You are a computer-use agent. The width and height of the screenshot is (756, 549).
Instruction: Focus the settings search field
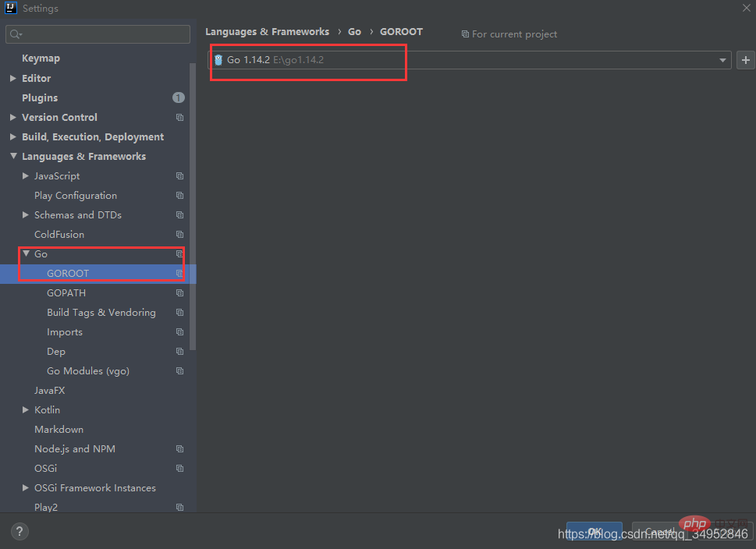click(x=98, y=34)
